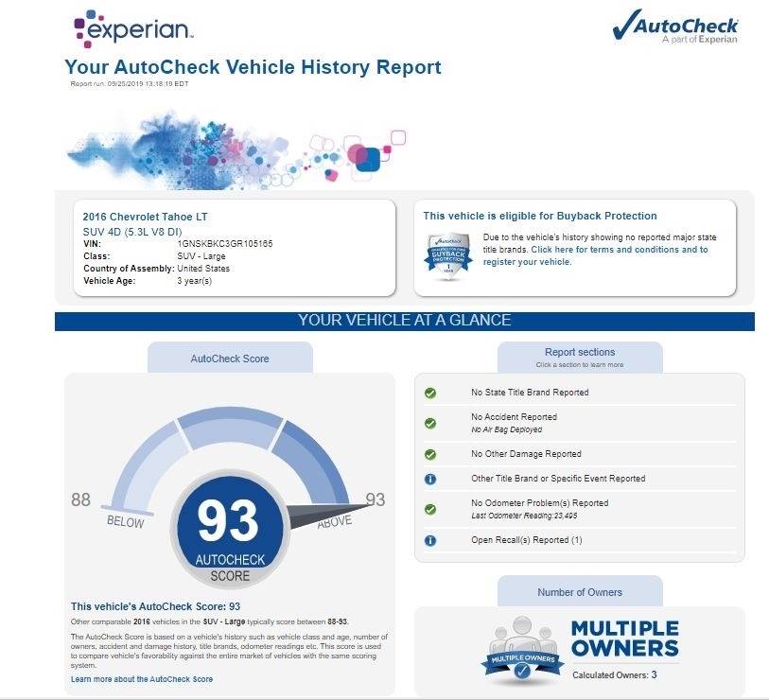The width and height of the screenshot is (769, 700).
Task: Open the No State Title Brand Reported section
Action: [x=530, y=393]
